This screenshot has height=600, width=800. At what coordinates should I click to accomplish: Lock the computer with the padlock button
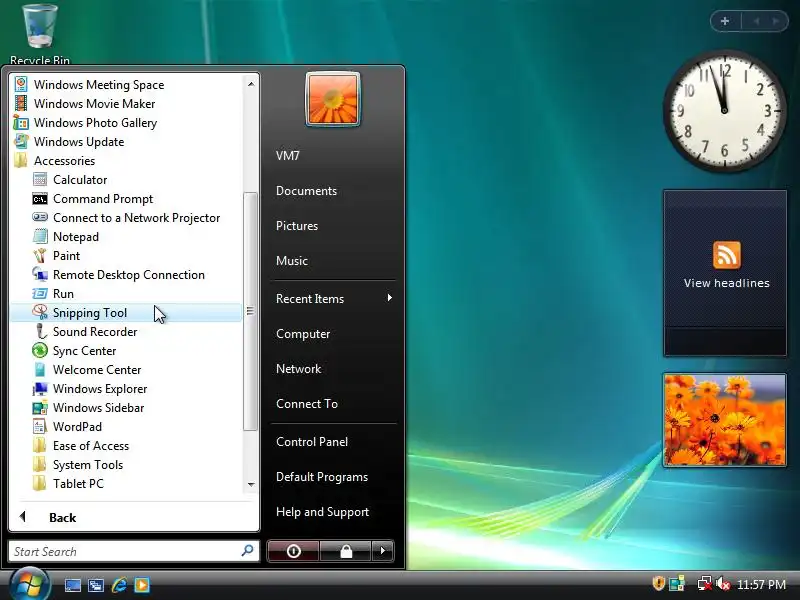[346, 551]
